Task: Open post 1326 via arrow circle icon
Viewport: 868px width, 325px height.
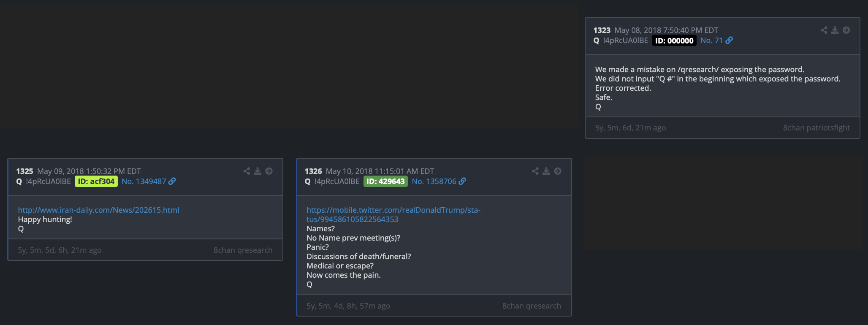Action: pos(558,171)
